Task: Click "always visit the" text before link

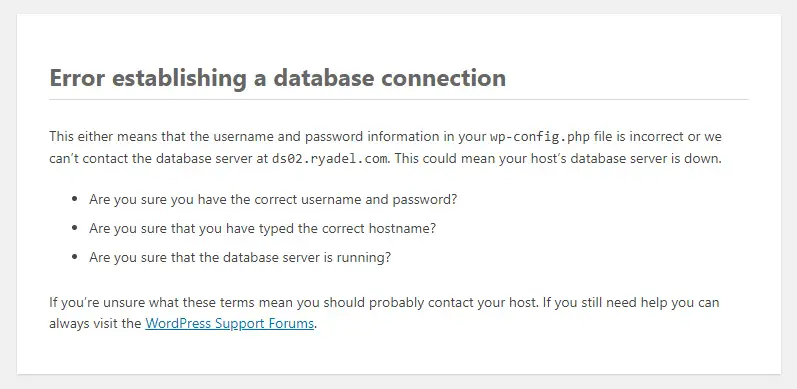Action: (95, 323)
